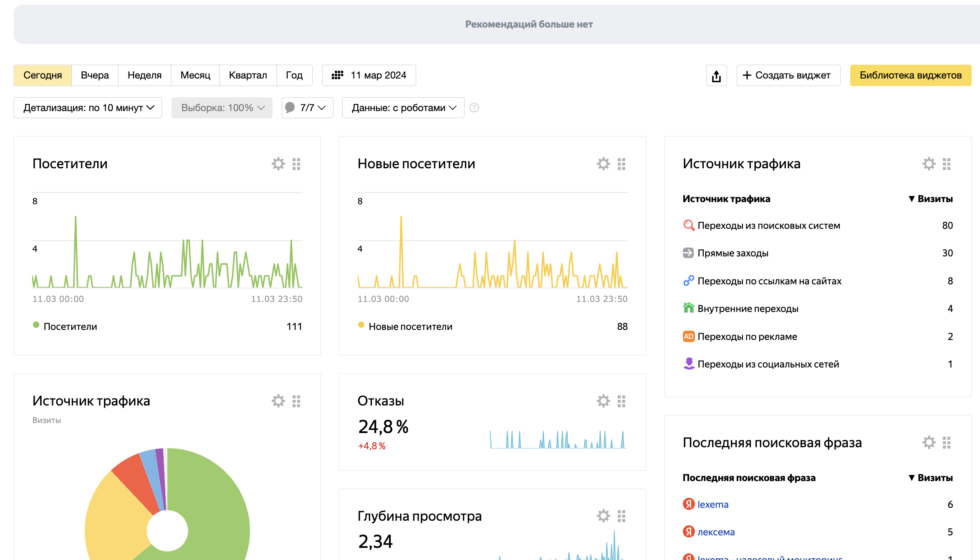Click drag handle of Новые посетители widget
This screenshot has height=560, width=980.
click(621, 164)
